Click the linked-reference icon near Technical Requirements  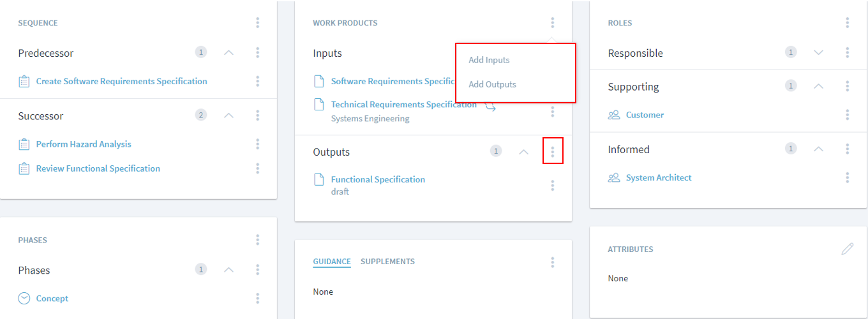(x=490, y=107)
